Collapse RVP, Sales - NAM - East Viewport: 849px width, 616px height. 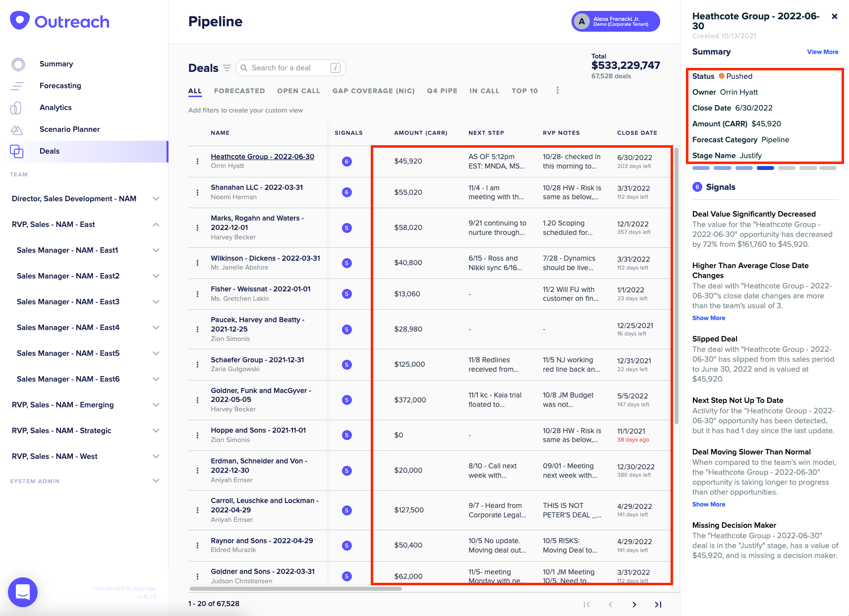(156, 224)
